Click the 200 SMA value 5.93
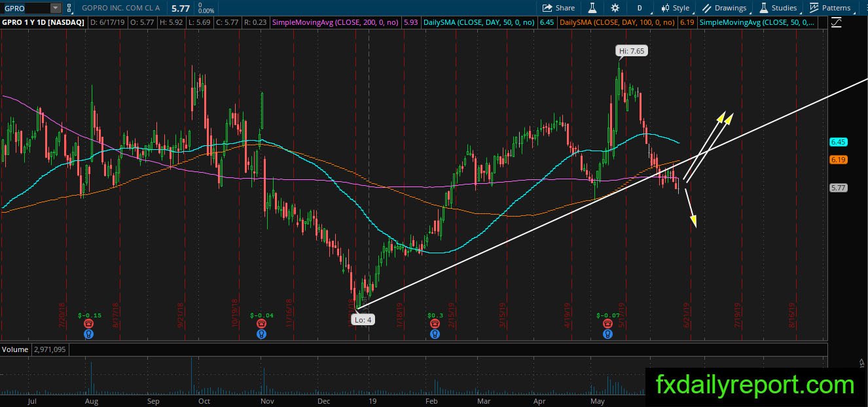 [x=410, y=22]
